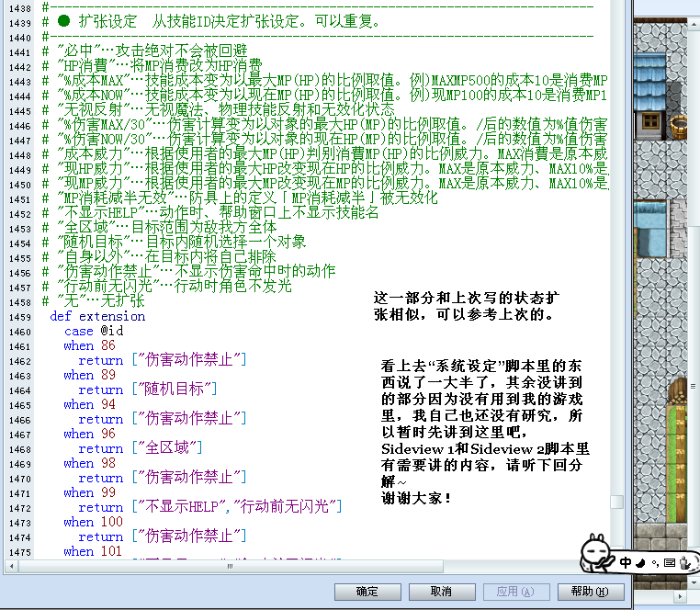Viewport: 700px width, 610px height.
Task: Click the "自身以外" comment line
Action: (159, 258)
